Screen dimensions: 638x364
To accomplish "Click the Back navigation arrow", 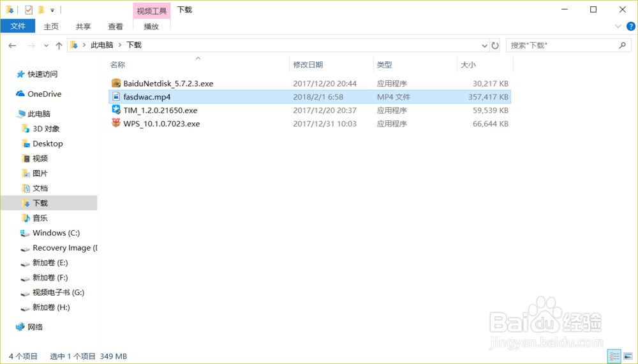I will point(12,45).
